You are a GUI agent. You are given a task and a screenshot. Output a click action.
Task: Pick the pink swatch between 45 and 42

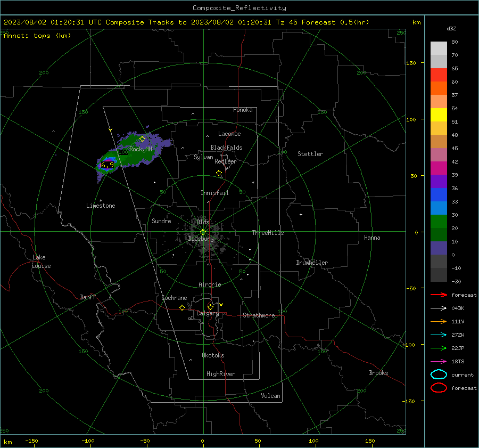(439, 155)
